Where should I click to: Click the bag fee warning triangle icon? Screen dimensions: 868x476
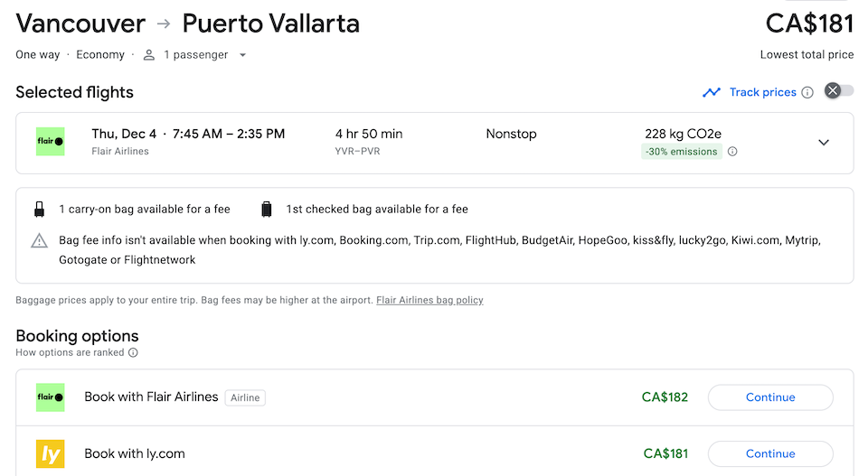[40, 241]
